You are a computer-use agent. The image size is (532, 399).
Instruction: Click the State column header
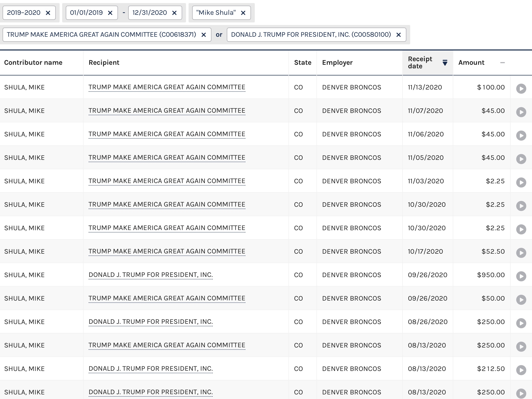[x=303, y=63]
